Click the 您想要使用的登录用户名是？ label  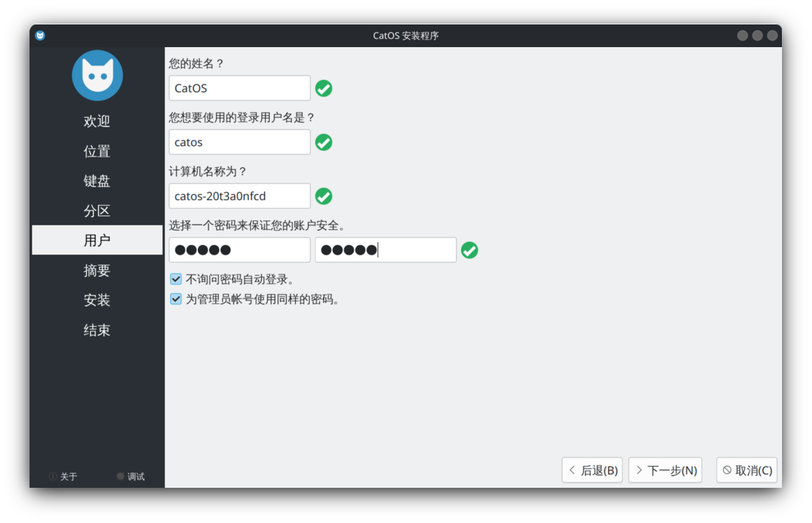click(242, 118)
